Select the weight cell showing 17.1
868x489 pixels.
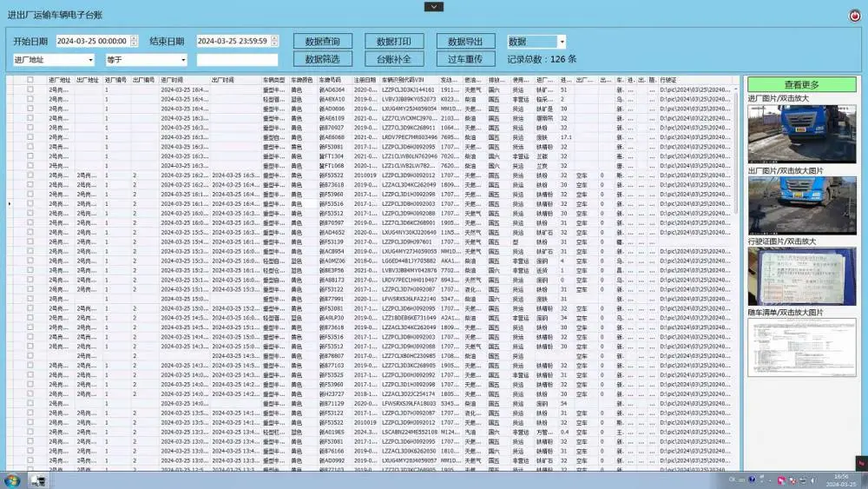pyautogui.click(x=566, y=137)
